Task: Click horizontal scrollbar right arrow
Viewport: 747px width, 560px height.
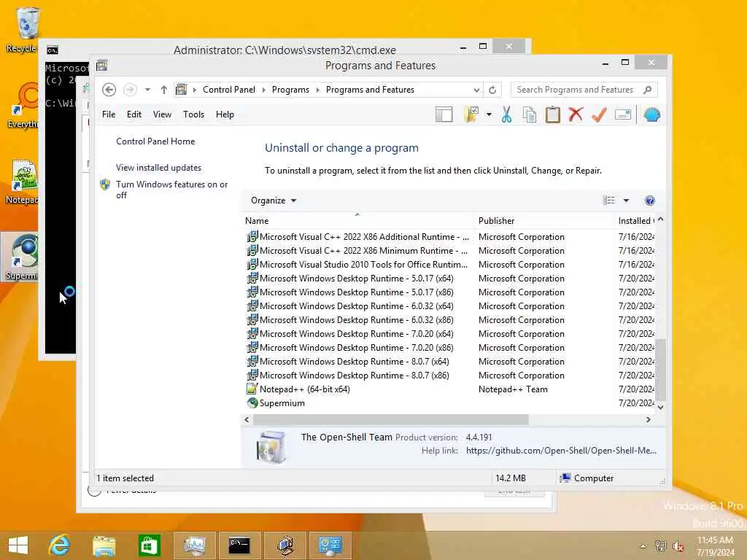Action: click(x=648, y=419)
